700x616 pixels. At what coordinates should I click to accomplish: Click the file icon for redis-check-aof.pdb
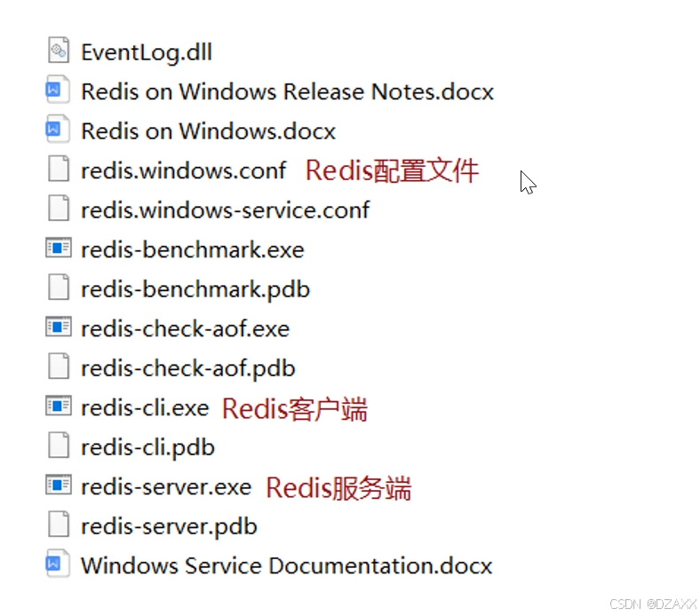coord(59,366)
